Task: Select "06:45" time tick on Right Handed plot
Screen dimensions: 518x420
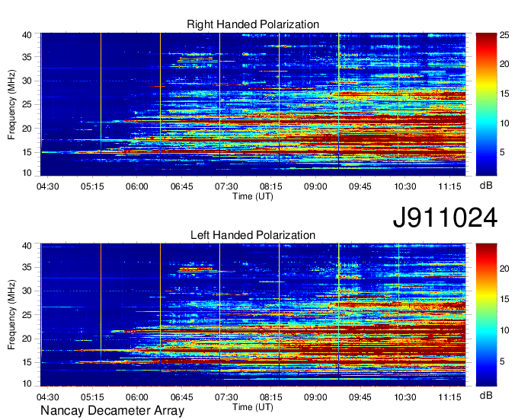Action: point(182,186)
